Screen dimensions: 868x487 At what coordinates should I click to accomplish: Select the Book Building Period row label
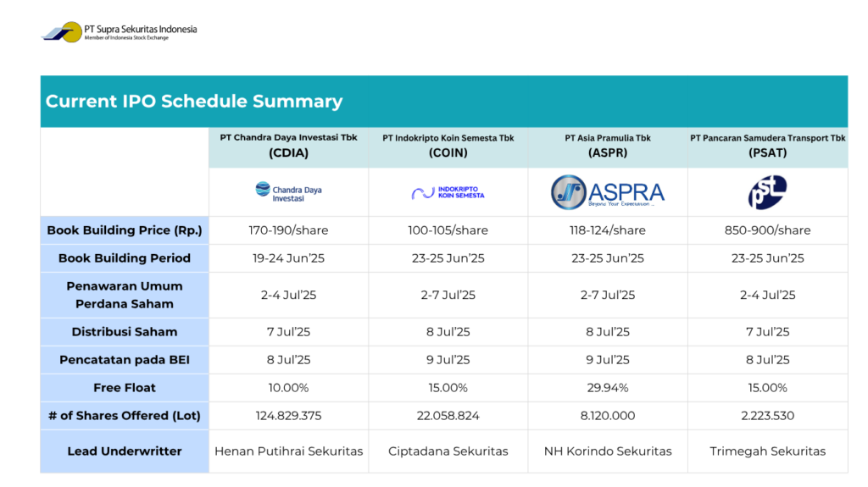click(124, 258)
